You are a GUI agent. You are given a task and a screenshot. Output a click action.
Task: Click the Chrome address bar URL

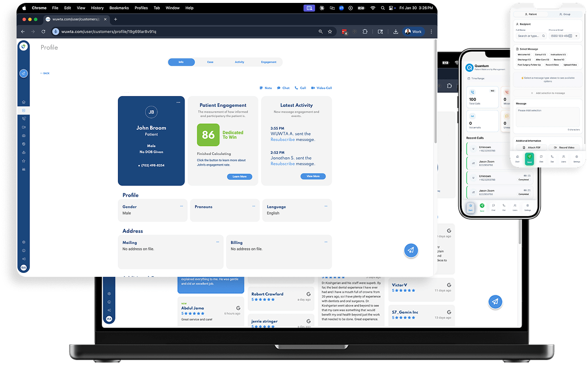[x=109, y=32]
